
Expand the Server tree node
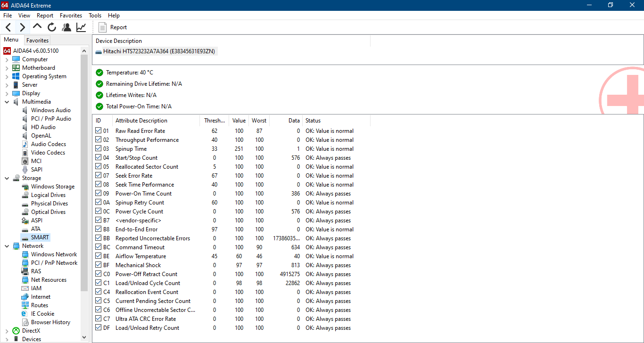click(7, 85)
